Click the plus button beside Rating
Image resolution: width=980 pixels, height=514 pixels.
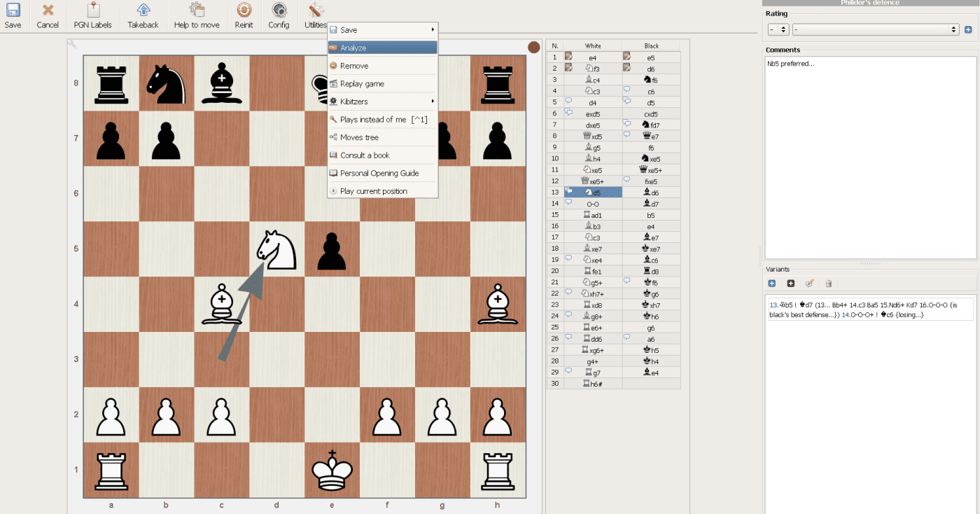tap(968, 29)
